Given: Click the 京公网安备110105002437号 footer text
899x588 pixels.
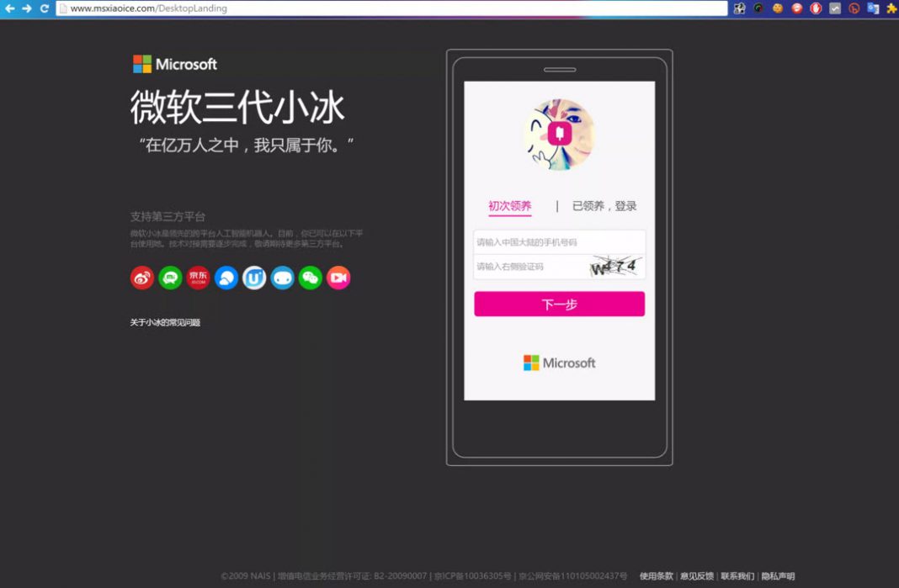Looking at the screenshot, I should coord(572,576).
